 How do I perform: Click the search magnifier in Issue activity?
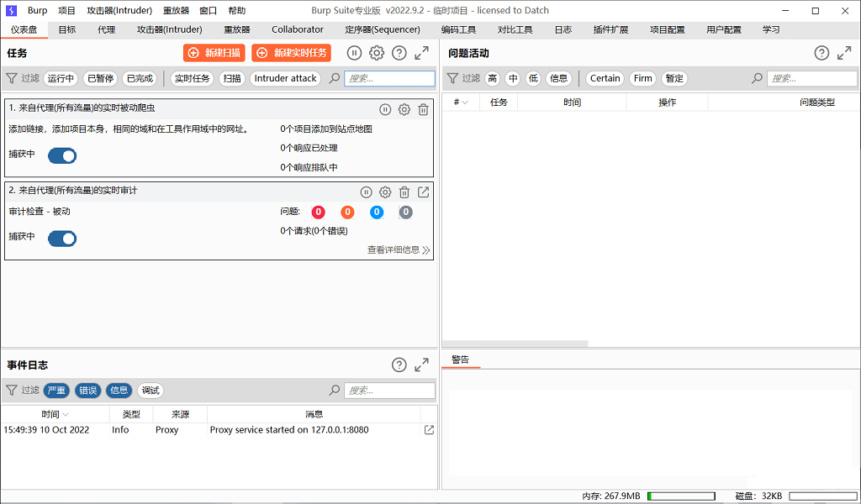758,78
